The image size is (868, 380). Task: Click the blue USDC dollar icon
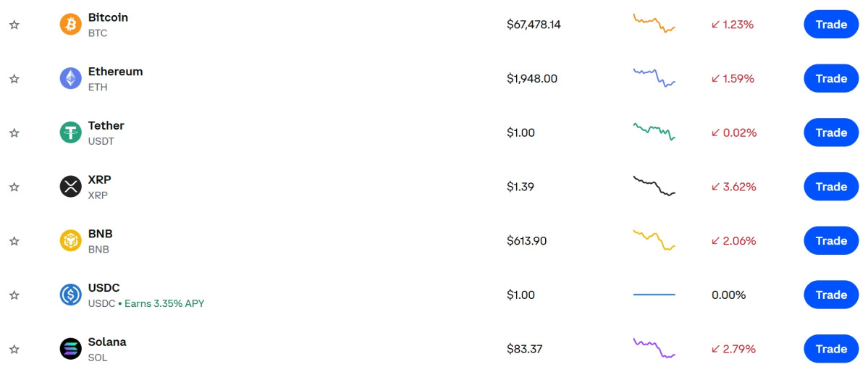71,295
